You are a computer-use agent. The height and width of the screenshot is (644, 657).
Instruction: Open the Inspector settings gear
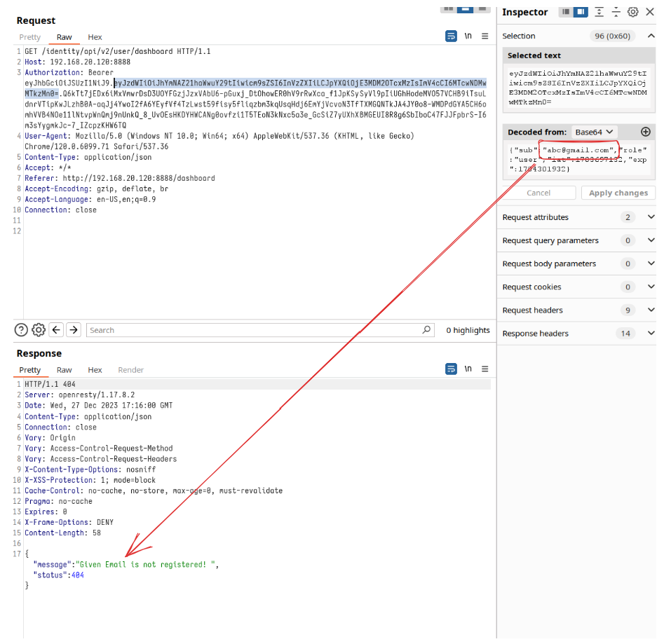point(632,12)
